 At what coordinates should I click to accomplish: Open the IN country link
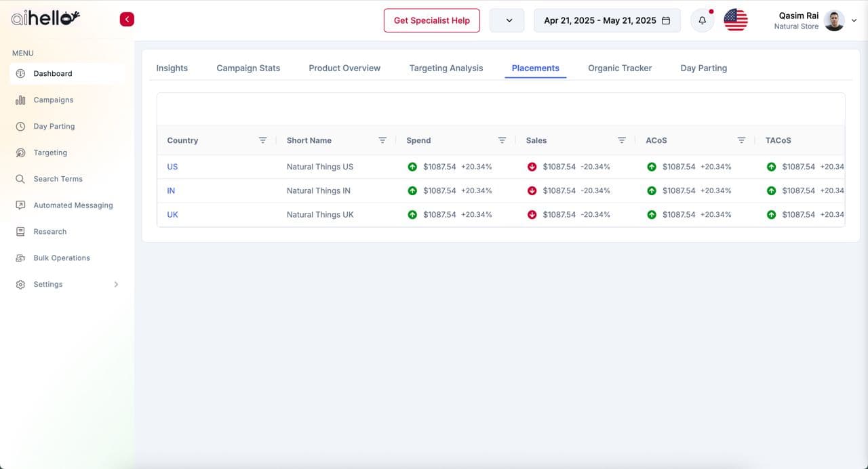[171, 190]
